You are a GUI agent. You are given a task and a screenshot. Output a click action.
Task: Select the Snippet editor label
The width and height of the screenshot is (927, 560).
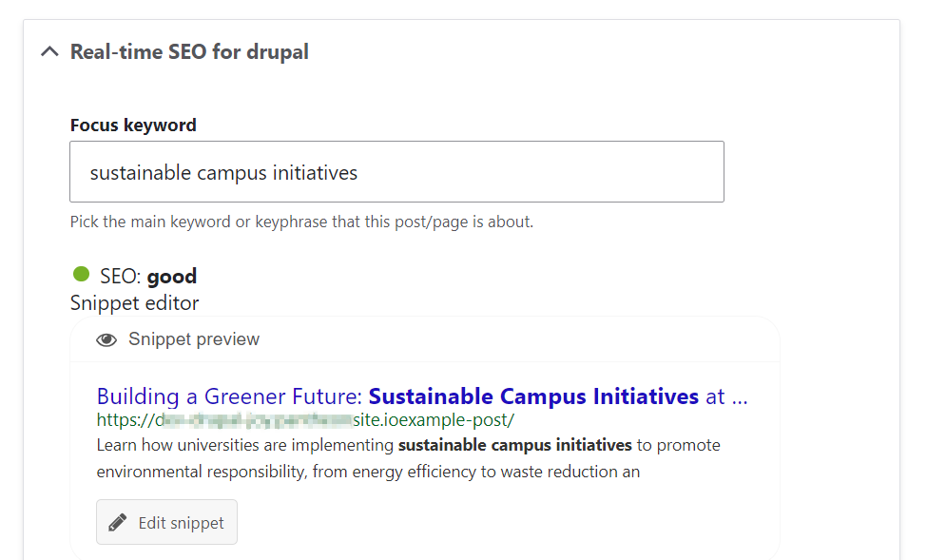pos(134,302)
